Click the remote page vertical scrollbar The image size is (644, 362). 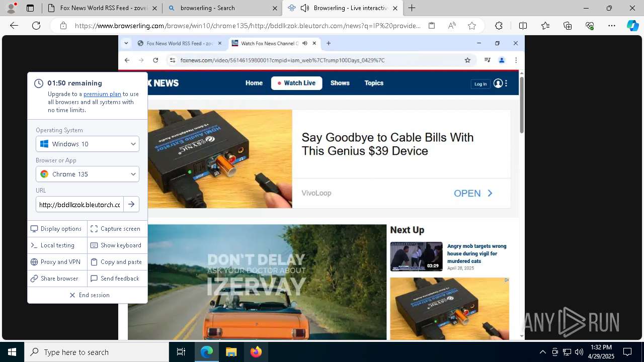522,106
